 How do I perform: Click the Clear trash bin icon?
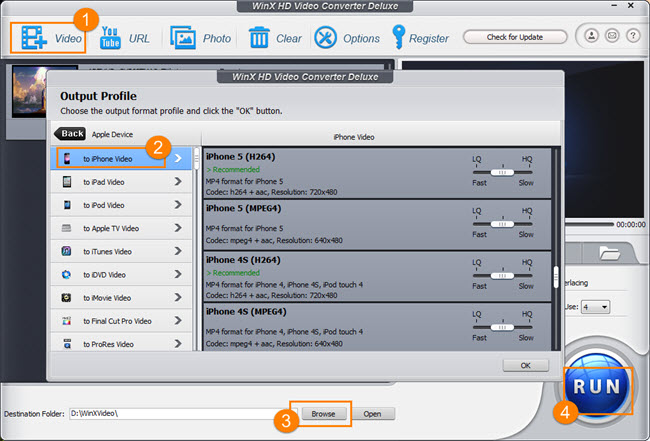[x=259, y=38]
